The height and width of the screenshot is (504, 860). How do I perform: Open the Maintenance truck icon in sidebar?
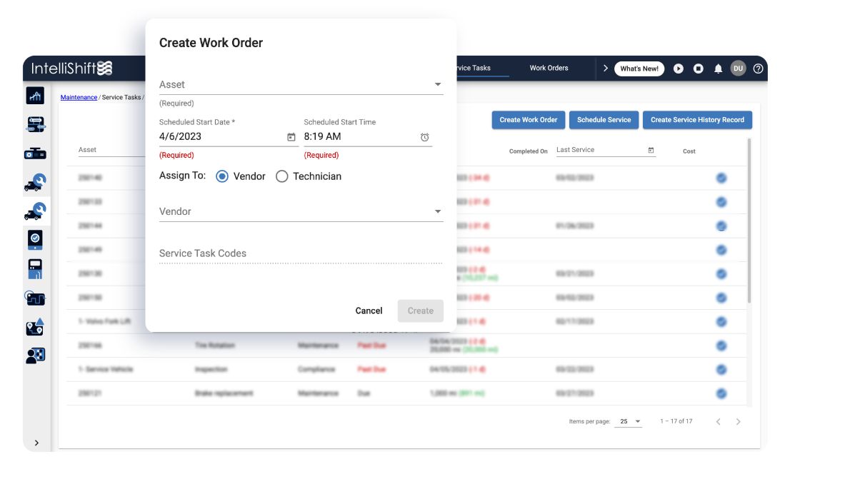tap(35, 182)
